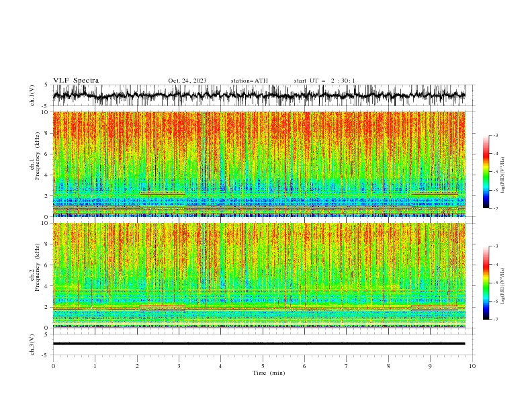Click the ch.2 spectrogram panel
This screenshot has height=411, width=532.
(x=259, y=275)
